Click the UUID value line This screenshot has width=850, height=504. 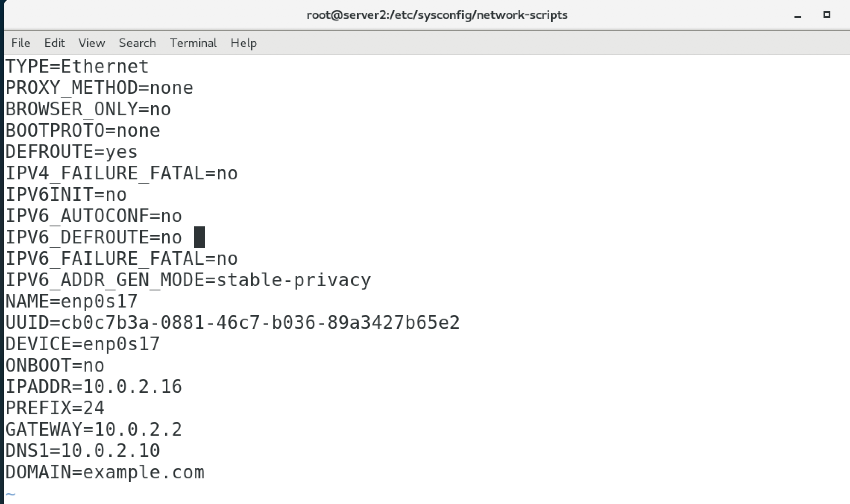click(x=232, y=323)
